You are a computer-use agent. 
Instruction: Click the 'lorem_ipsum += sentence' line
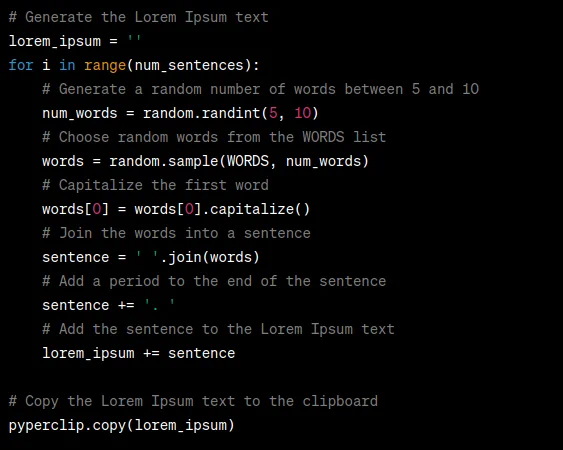(x=139, y=353)
